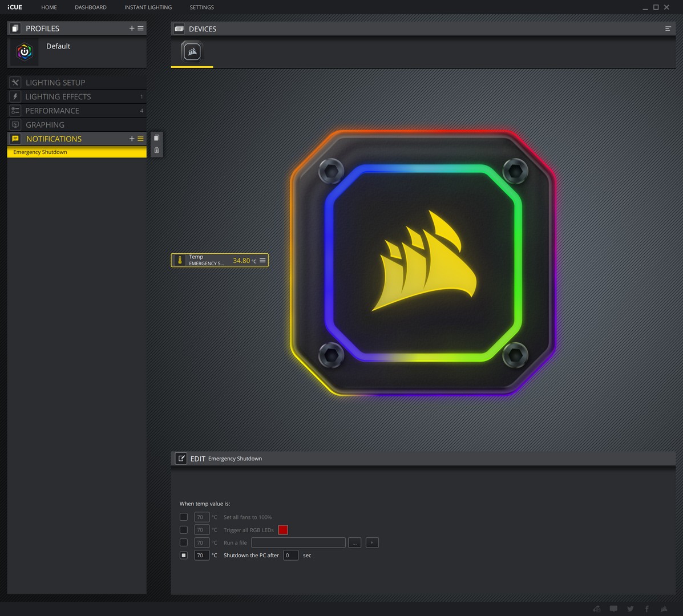683x616 pixels.
Task: Click the play button next to Run a file
Action: 372,542
